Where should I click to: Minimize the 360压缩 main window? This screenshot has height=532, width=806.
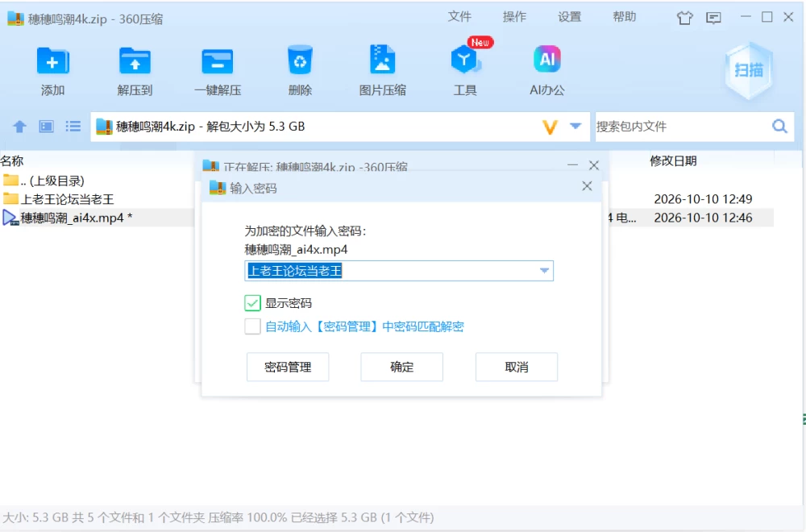point(746,17)
